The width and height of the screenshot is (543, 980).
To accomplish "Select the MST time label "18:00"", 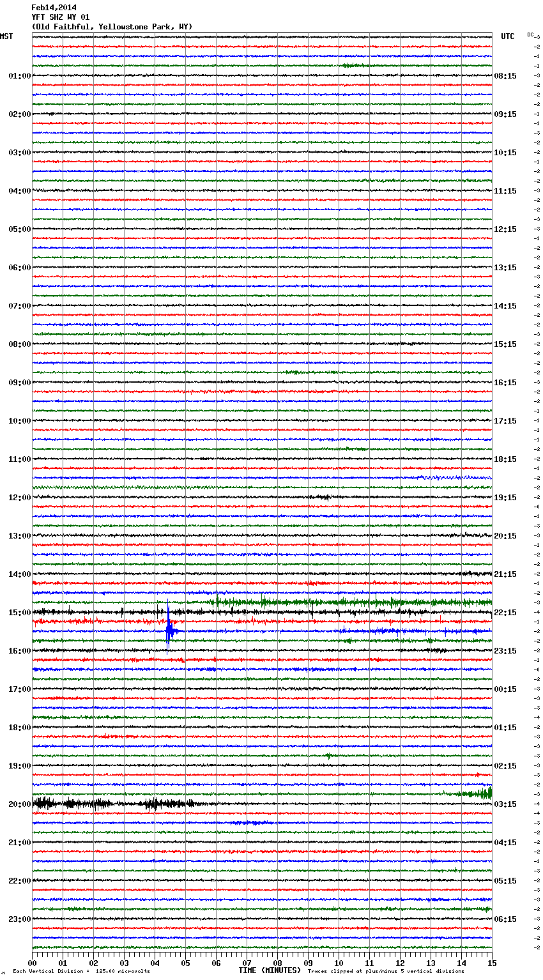I will coord(19,728).
